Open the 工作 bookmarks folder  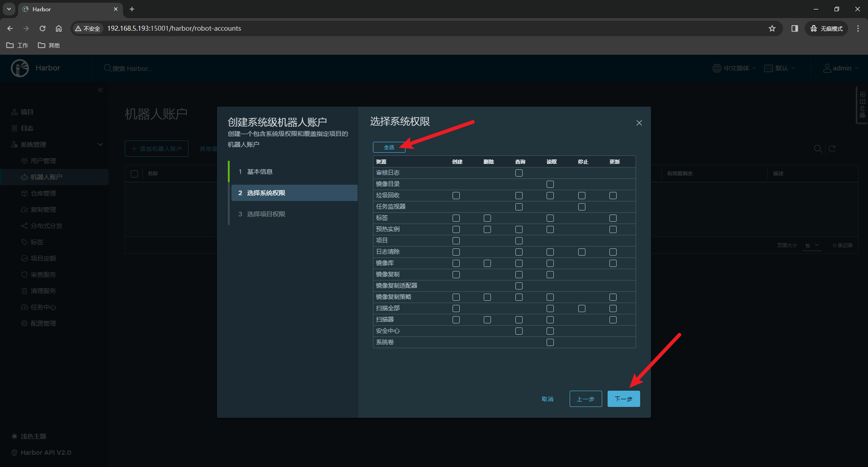pos(17,45)
